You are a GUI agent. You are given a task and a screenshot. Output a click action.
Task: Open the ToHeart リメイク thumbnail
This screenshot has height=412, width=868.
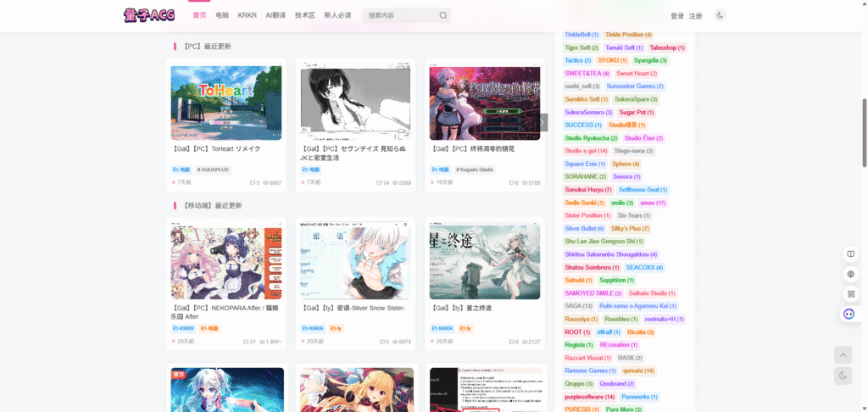[225, 103]
